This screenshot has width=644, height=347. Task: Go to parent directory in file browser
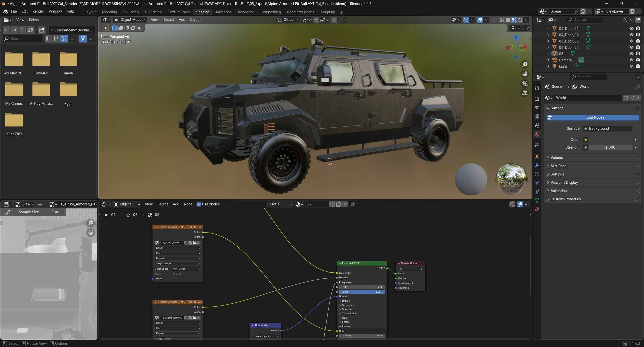22,30
